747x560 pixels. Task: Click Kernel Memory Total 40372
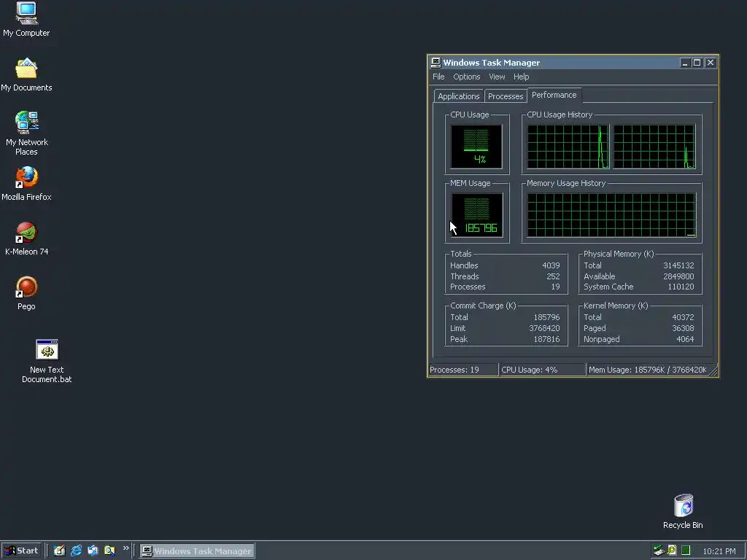[x=683, y=317]
